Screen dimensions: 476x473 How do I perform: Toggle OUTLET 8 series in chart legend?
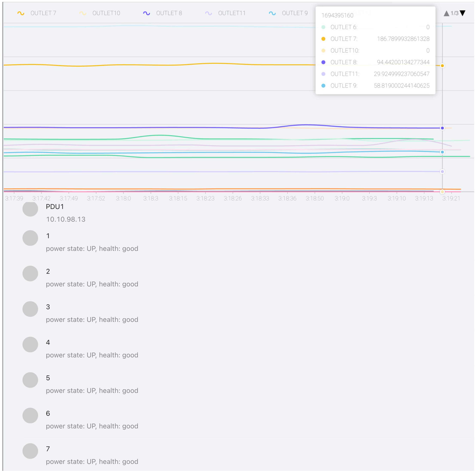pos(163,13)
